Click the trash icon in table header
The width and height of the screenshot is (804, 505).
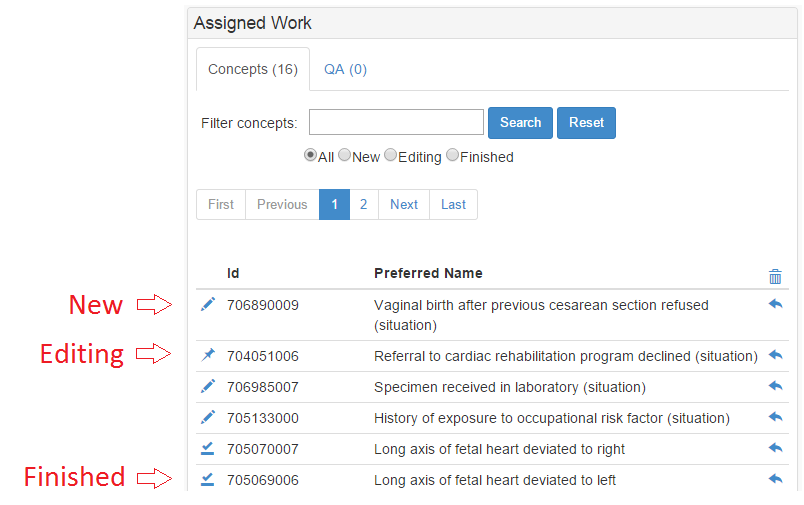tap(775, 276)
